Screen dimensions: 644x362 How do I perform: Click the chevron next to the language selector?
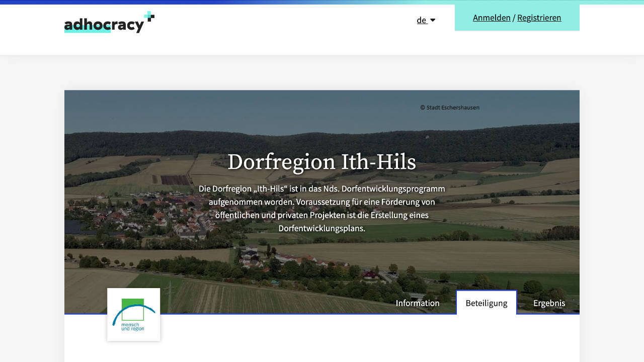click(432, 20)
